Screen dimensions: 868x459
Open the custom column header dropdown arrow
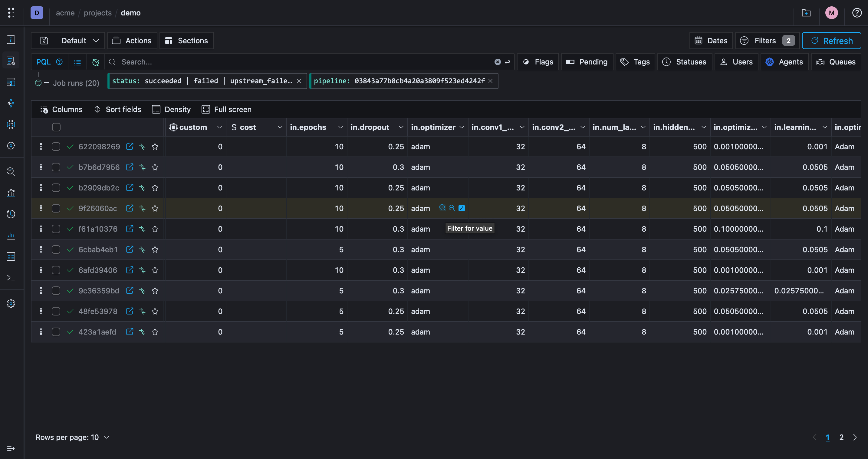pos(220,127)
